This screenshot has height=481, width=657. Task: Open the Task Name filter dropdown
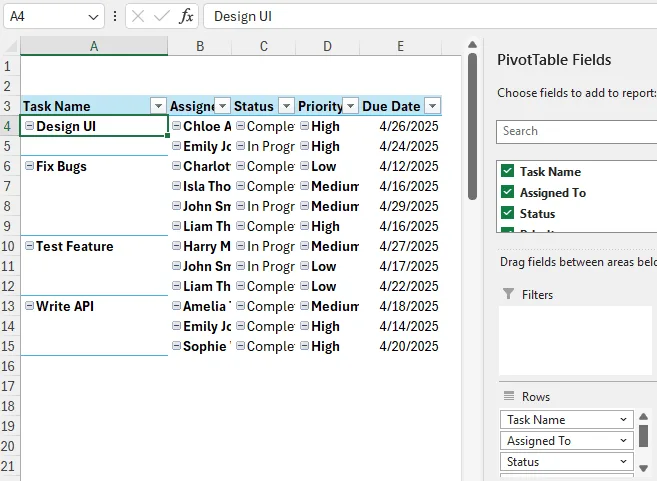coord(158,106)
